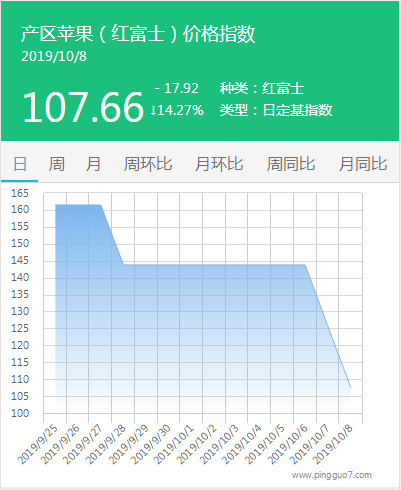This screenshot has height=490, width=401.
Task: Switch to the 月 monthly tab
Action: (x=93, y=164)
